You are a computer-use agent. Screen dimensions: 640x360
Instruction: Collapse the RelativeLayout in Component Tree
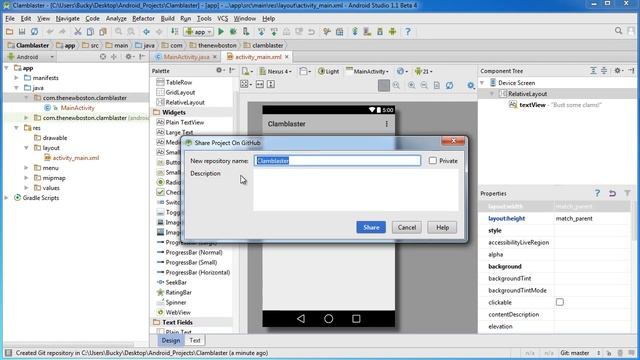[492, 93]
